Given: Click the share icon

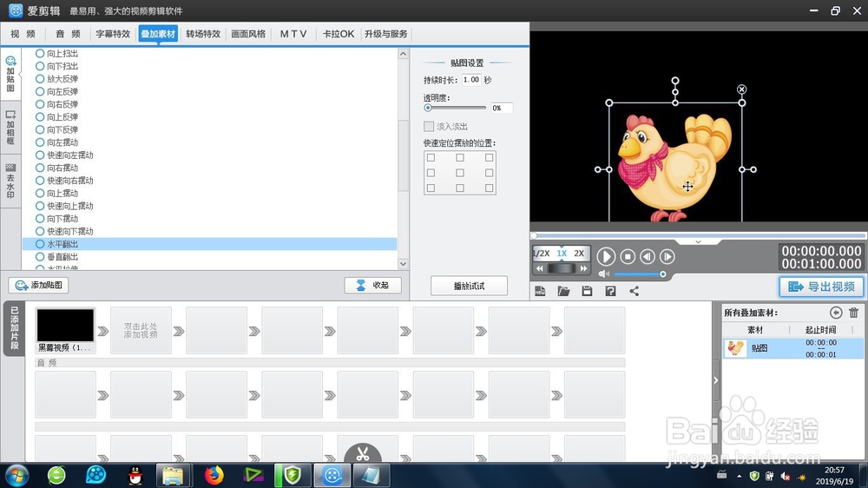Looking at the screenshot, I should click(x=635, y=292).
